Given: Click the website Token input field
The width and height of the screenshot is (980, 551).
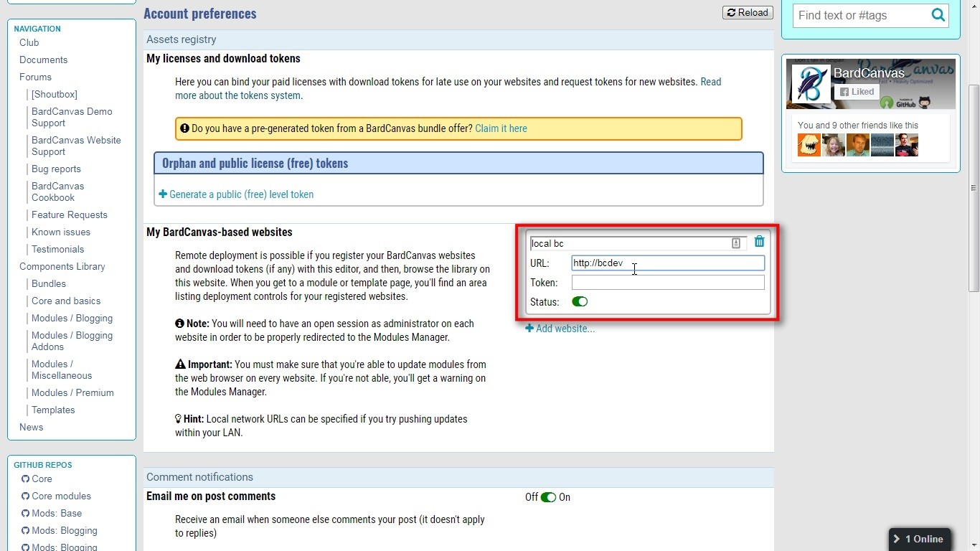Looking at the screenshot, I should pos(668,283).
